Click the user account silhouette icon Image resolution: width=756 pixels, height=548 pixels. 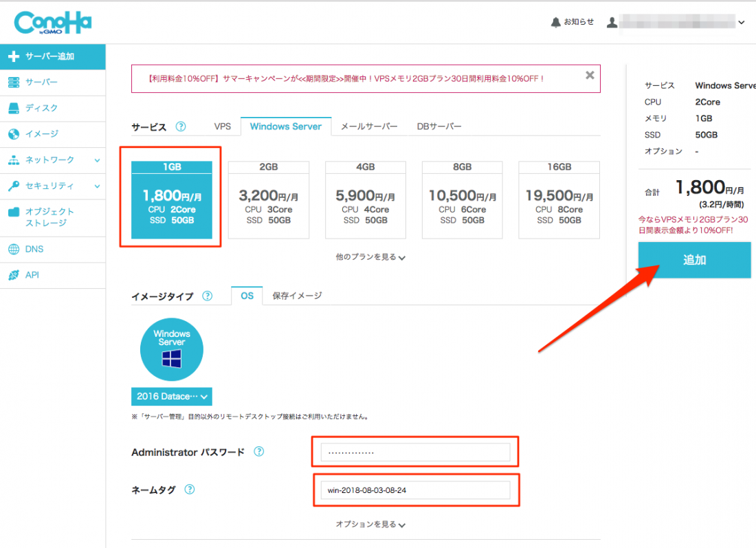click(612, 22)
